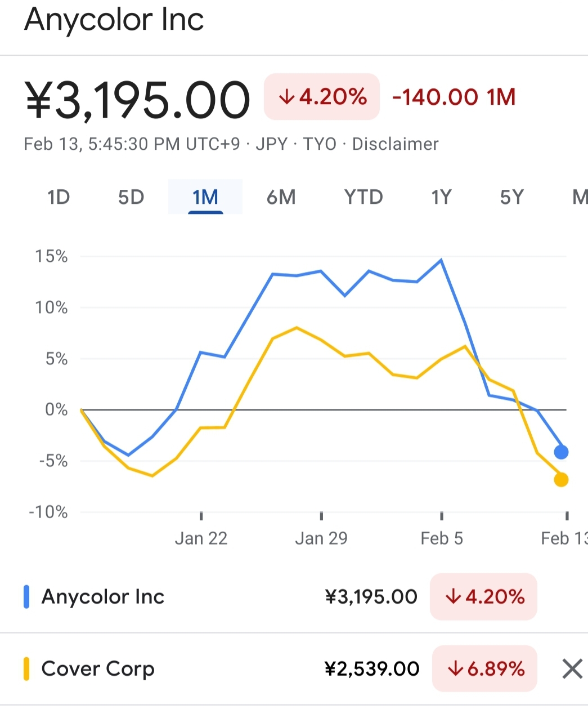588x709 pixels.
Task: Open the Disclaimer link
Action: click(x=395, y=144)
